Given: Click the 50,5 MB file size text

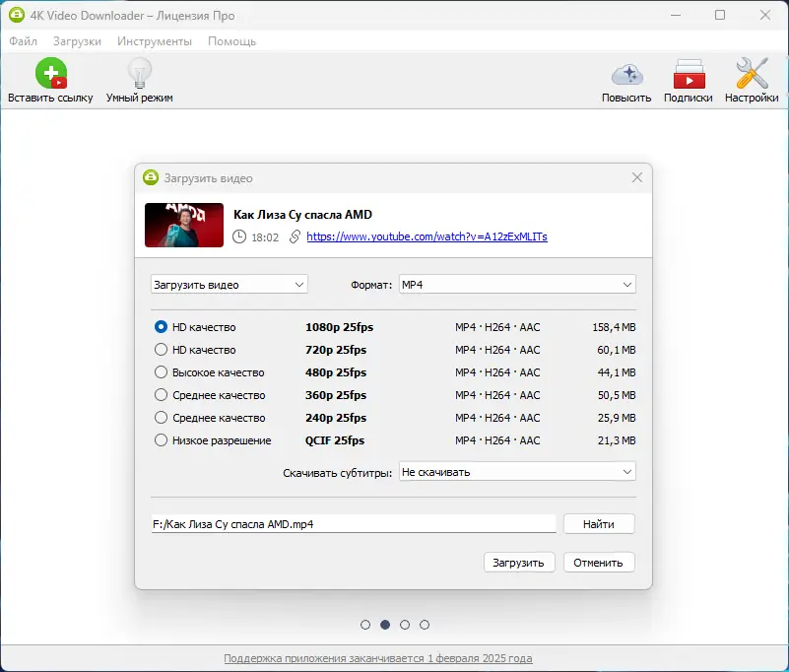Looking at the screenshot, I should click(x=617, y=395).
